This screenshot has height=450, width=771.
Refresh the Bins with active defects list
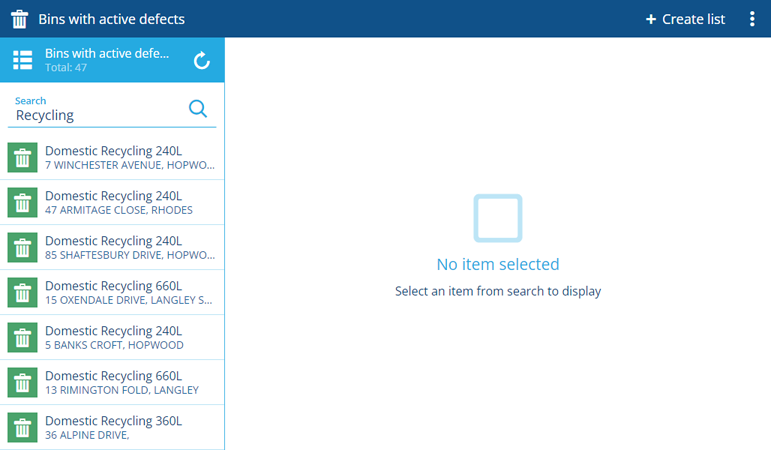pyautogui.click(x=202, y=60)
